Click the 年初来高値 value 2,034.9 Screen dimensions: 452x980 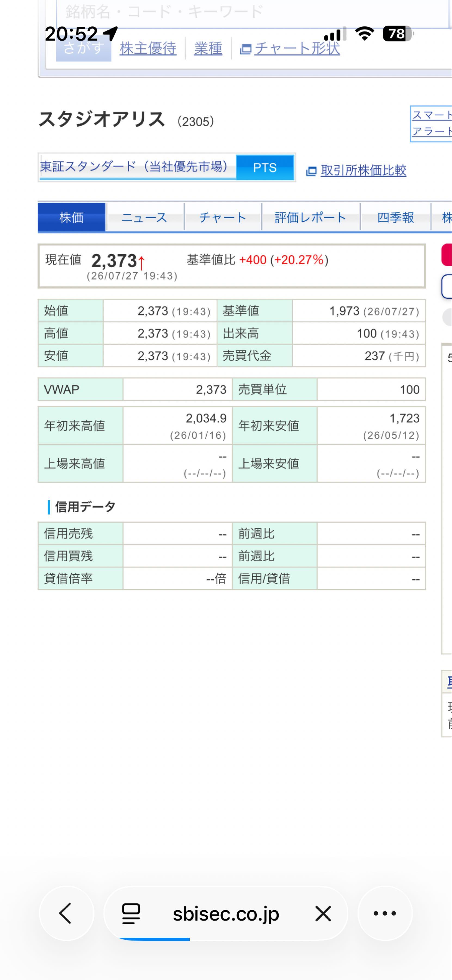(x=206, y=418)
